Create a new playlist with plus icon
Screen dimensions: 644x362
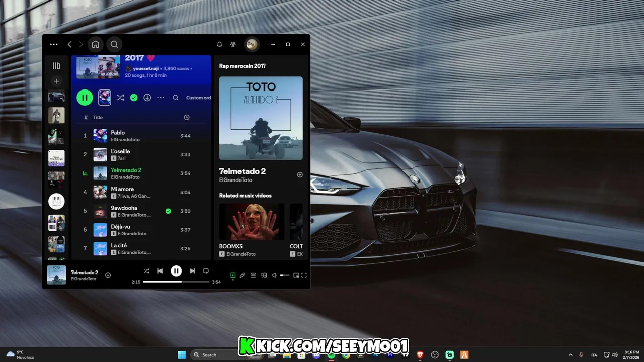pyautogui.click(x=56, y=81)
